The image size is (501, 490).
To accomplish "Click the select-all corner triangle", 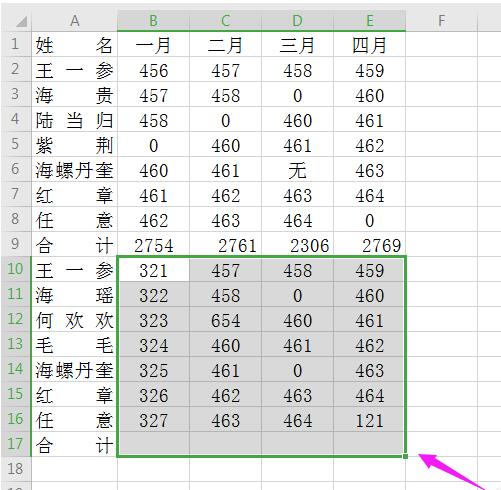I will coord(21,22).
